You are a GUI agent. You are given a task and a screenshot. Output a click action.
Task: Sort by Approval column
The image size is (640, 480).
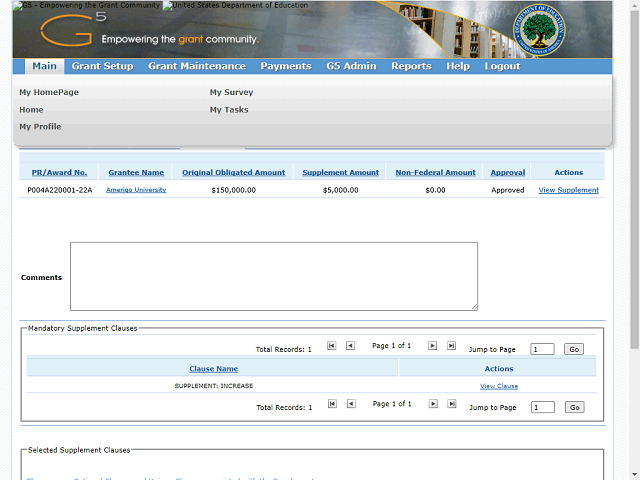(x=508, y=173)
